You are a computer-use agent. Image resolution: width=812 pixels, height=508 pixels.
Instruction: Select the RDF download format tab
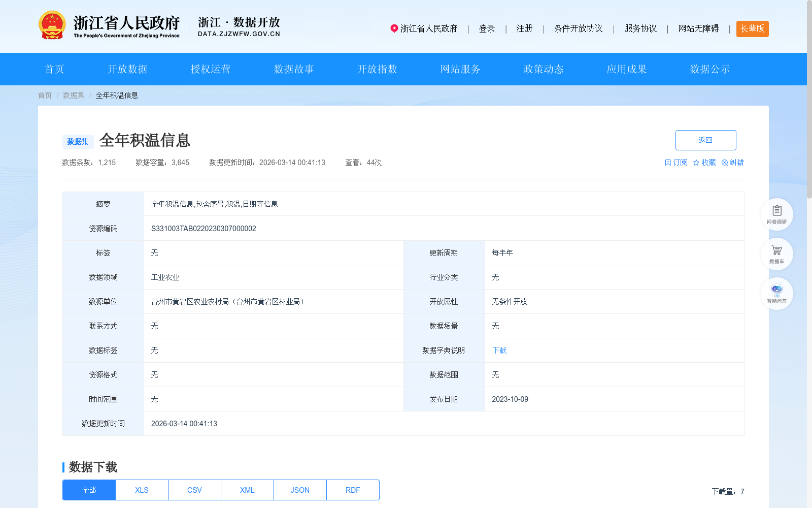(x=353, y=490)
